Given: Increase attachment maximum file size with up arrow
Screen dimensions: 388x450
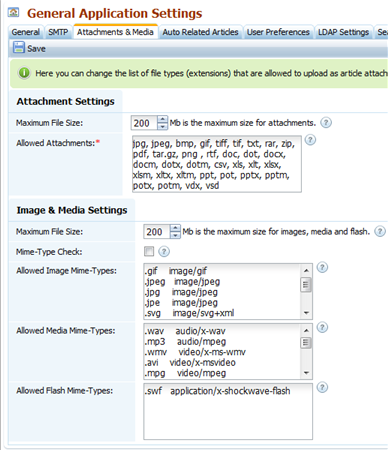Looking at the screenshot, I should [x=162, y=119].
